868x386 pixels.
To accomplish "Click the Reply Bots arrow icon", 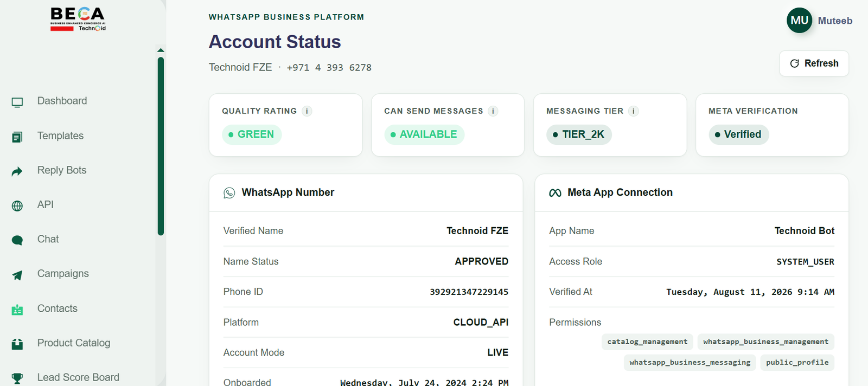I will (x=17, y=171).
